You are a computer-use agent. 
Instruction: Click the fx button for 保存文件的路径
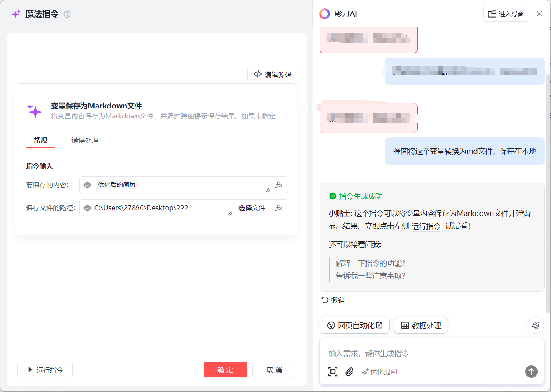click(279, 208)
